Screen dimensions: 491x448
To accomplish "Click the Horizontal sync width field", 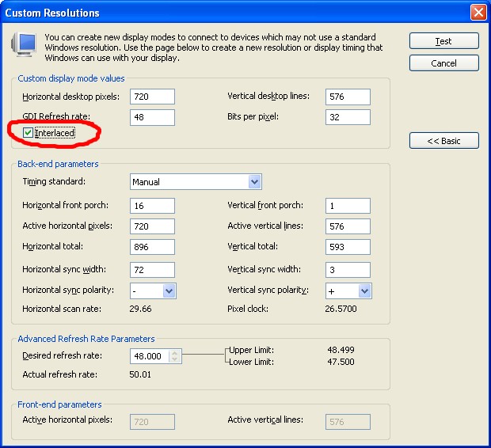I will click(x=152, y=270).
